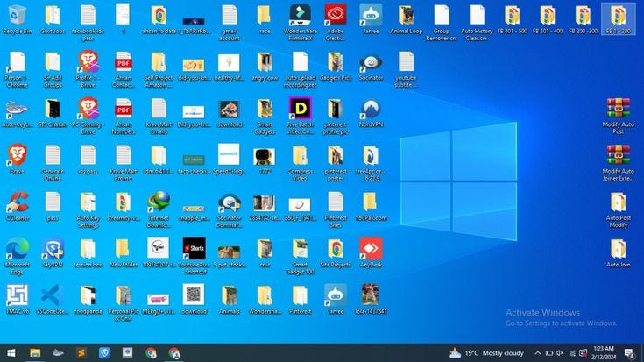Image resolution: width=644 pixels, height=362 pixels.
Task: Select the 5-pet-stock image thumbnail
Action: [x=230, y=256]
